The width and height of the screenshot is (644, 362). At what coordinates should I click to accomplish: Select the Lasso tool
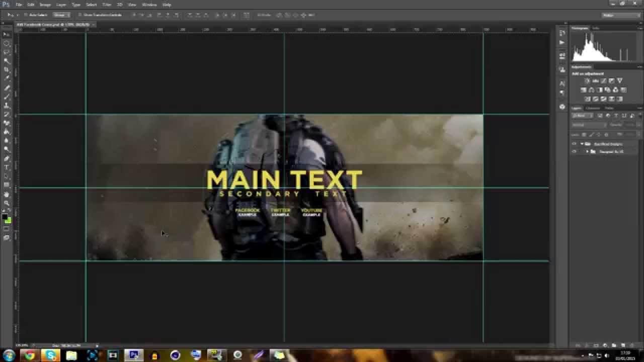point(7,52)
